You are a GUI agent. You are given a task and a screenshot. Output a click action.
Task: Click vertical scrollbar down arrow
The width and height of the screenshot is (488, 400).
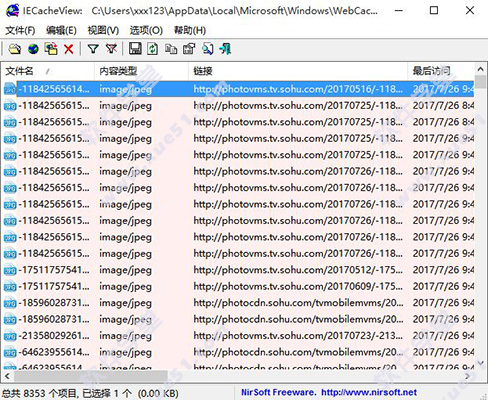(x=480, y=363)
